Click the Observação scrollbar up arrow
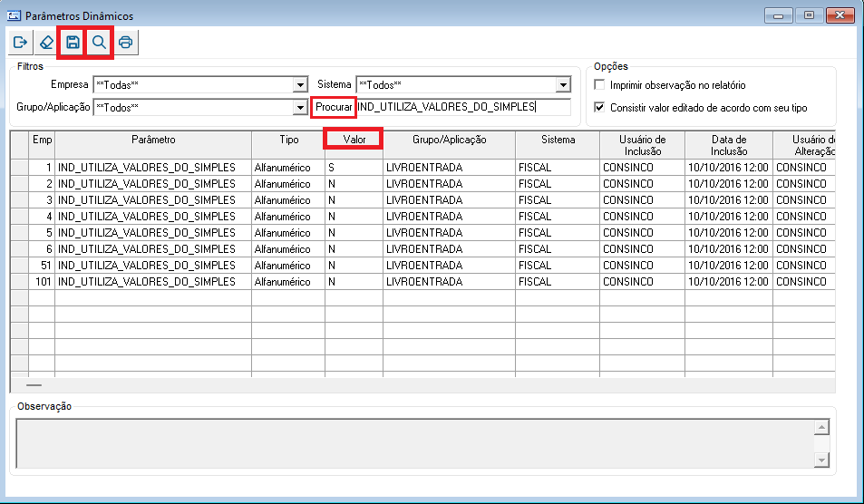This screenshot has width=864, height=504. pyautogui.click(x=821, y=428)
